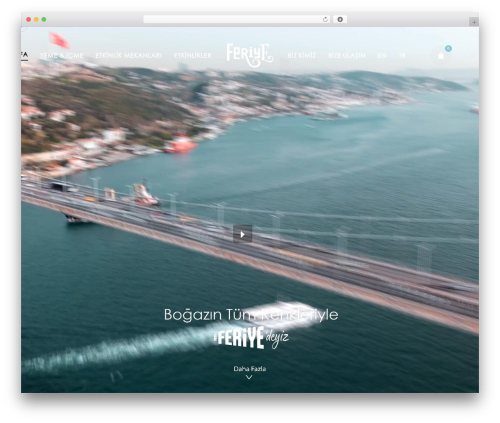
Task: Add a new browser tab
Action: [474, 22]
